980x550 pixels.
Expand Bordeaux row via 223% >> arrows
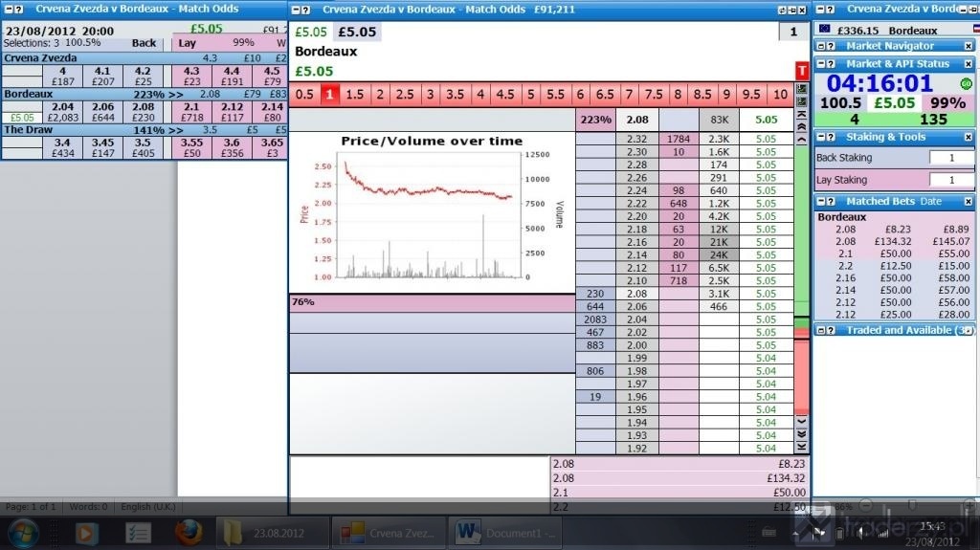click(x=158, y=95)
